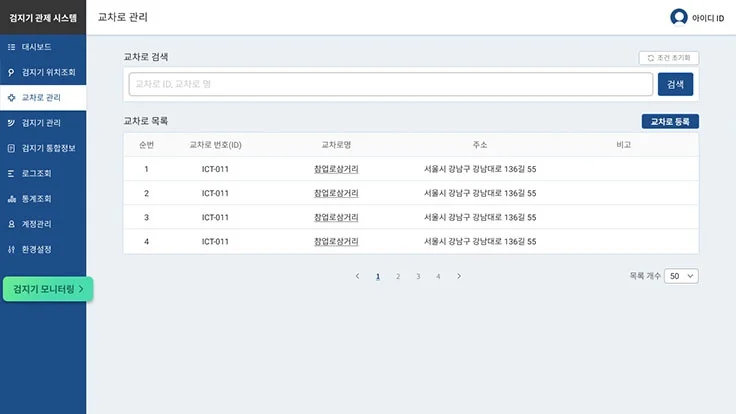Open 창업로삼거리 link in row 1
The height and width of the screenshot is (414, 736).
[336, 169]
